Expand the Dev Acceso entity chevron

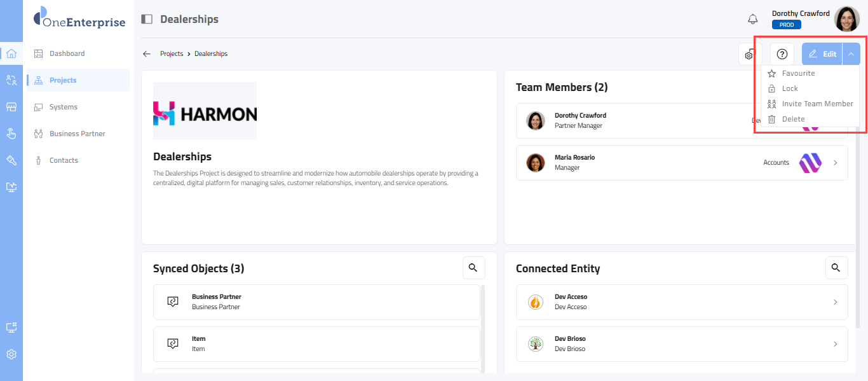tap(836, 302)
